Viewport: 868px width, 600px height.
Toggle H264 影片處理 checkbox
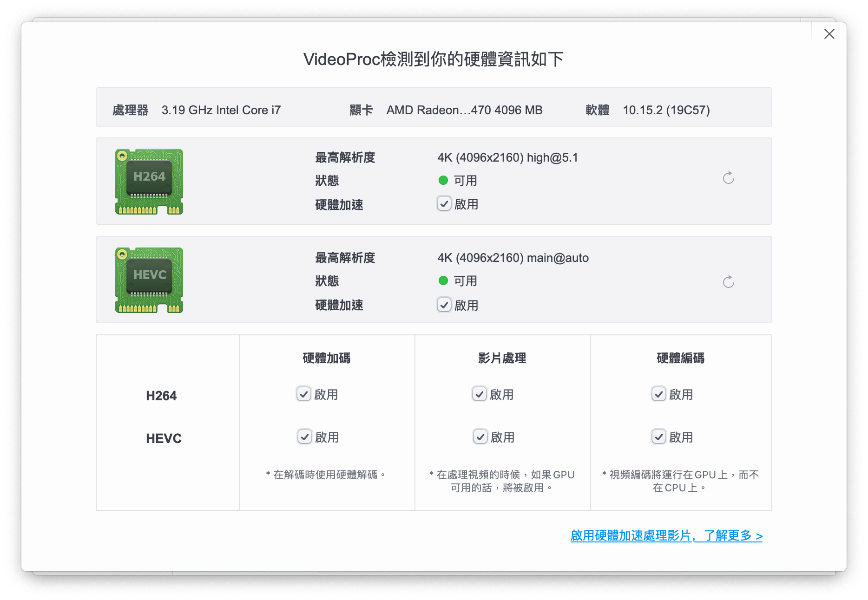point(480,394)
